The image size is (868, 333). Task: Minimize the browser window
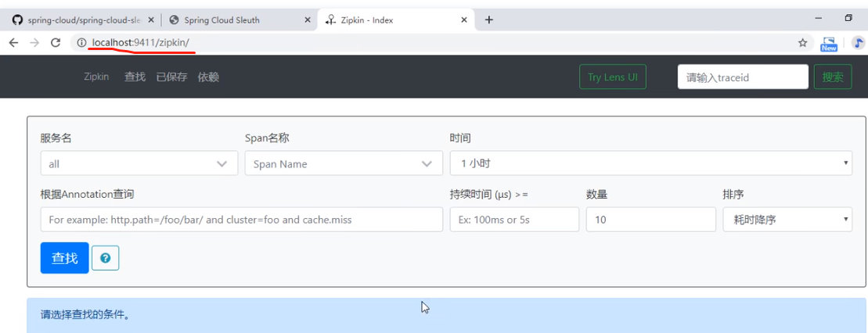tap(819, 18)
